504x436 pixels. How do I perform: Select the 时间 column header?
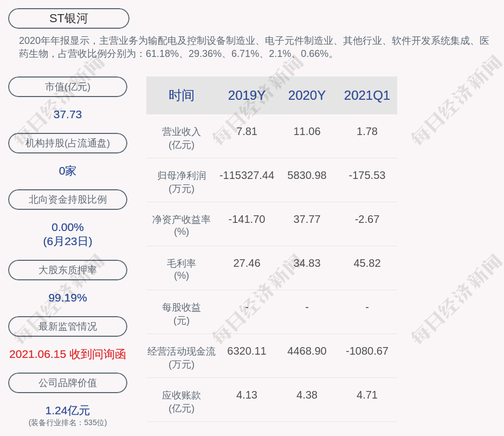point(182,95)
